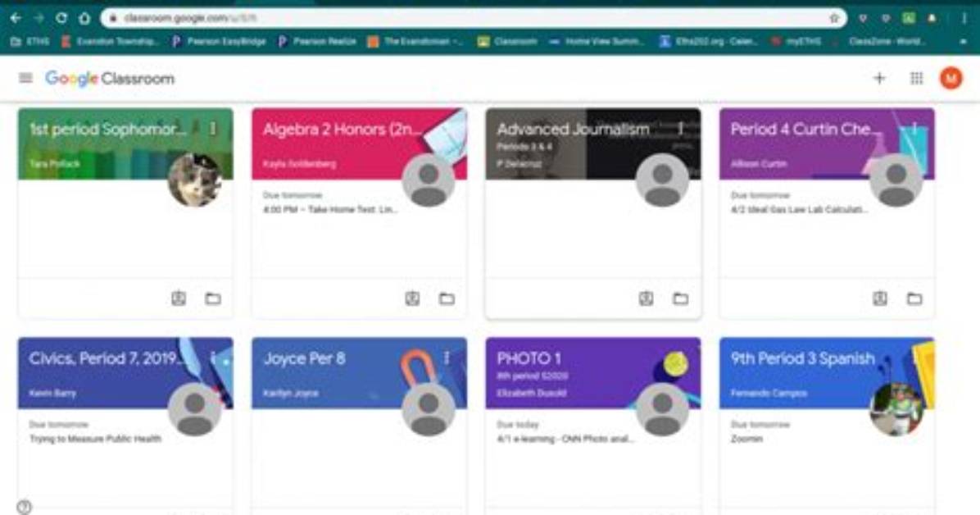Open the PHOTO 1 class
This screenshot has height=515, width=980.
[529, 358]
